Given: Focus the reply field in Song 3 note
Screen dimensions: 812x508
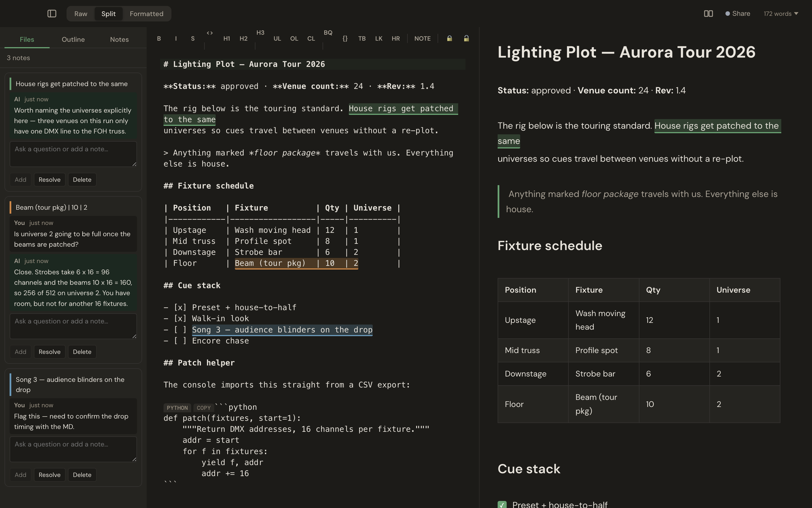Looking at the screenshot, I should click(x=73, y=449).
